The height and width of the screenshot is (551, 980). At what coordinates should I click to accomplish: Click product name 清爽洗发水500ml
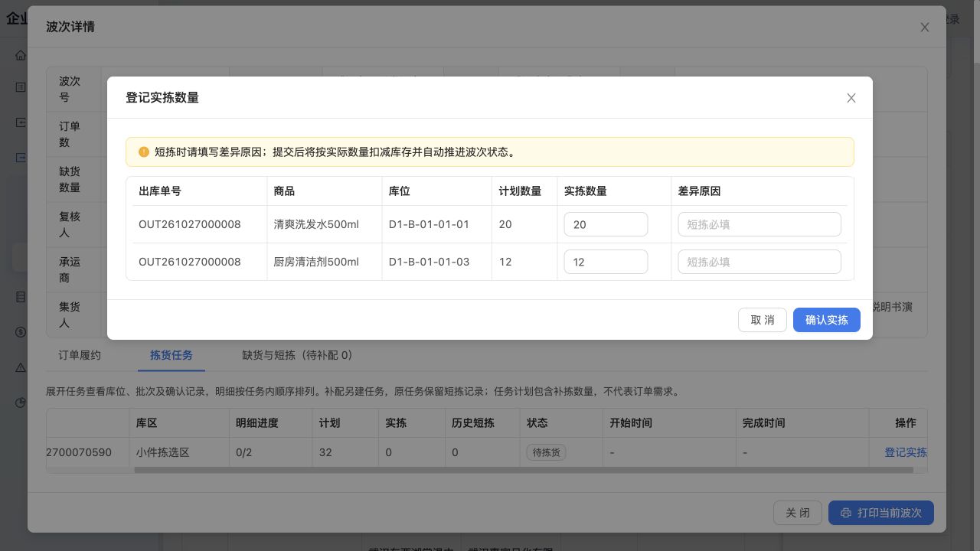[x=316, y=224]
